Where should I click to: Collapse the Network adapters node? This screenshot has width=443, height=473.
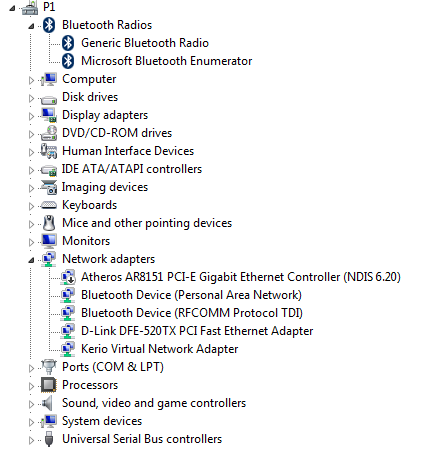31,260
